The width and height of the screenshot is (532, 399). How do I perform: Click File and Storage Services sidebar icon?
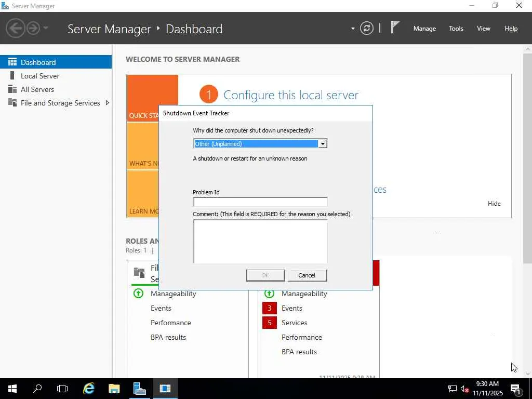(12, 102)
